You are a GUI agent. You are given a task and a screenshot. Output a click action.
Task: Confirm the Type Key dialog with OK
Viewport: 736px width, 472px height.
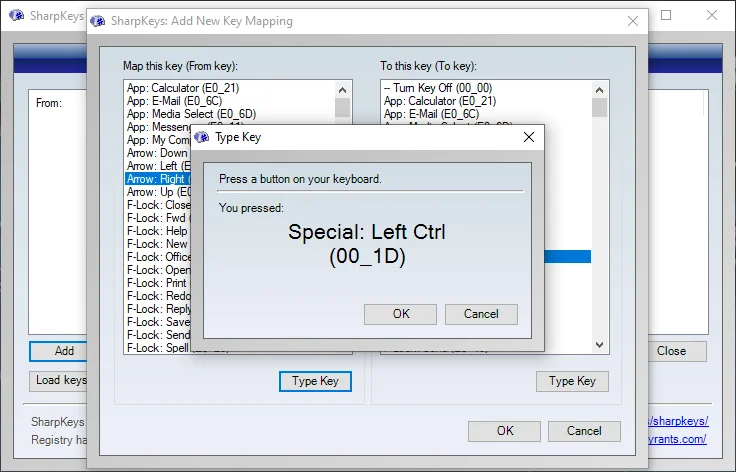coord(400,314)
